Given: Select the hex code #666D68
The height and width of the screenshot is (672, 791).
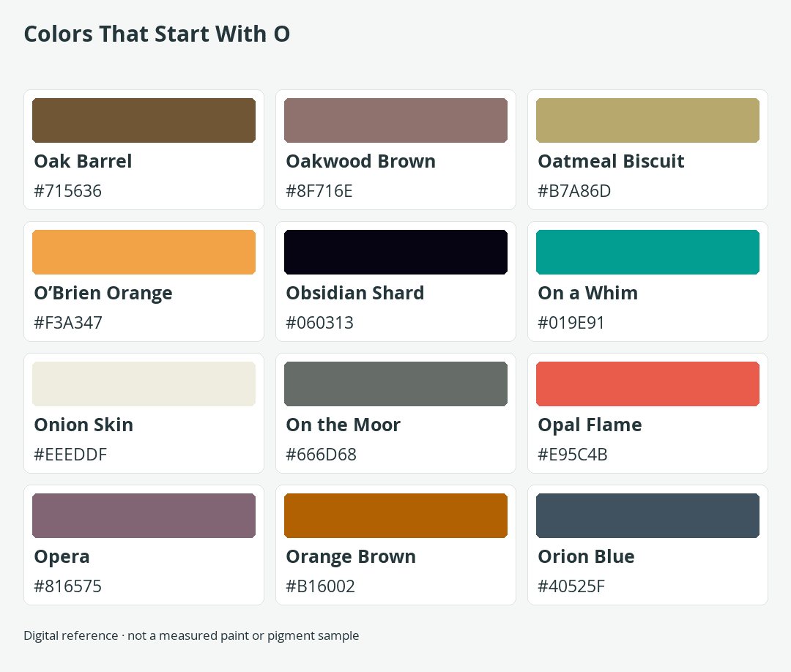Looking at the screenshot, I should click(x=321, y=455).
